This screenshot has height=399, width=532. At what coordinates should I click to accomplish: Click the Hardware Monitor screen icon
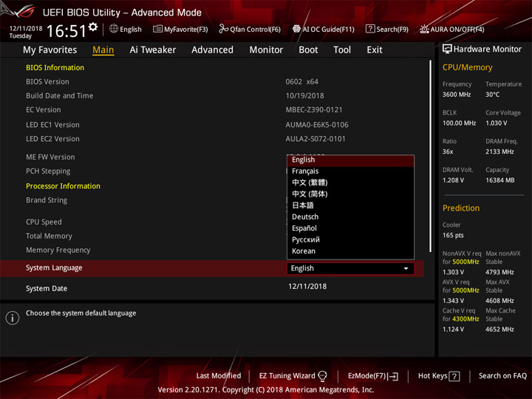(447, 50)
